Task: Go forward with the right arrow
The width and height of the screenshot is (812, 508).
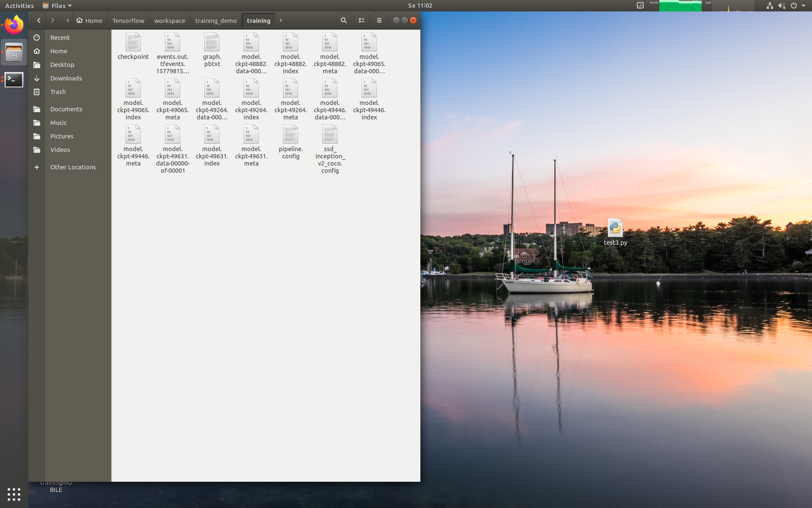Action: pyautogui.click(x=52, y=20)
